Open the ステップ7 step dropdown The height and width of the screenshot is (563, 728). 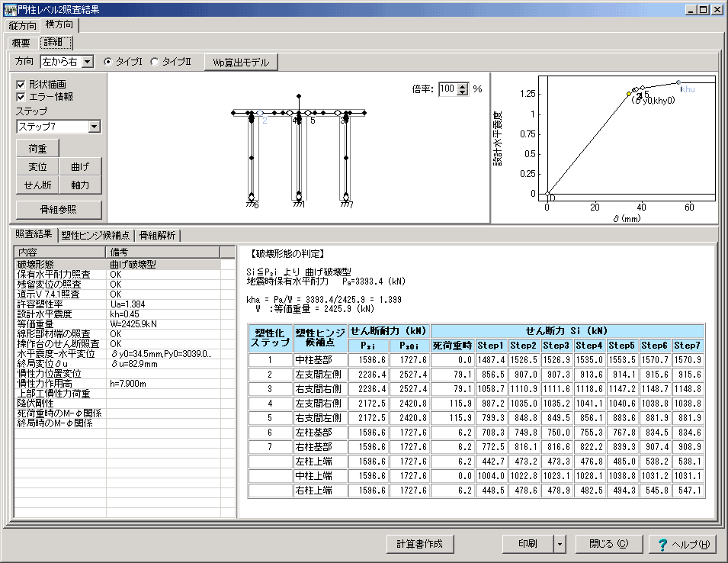coord(95,127)
